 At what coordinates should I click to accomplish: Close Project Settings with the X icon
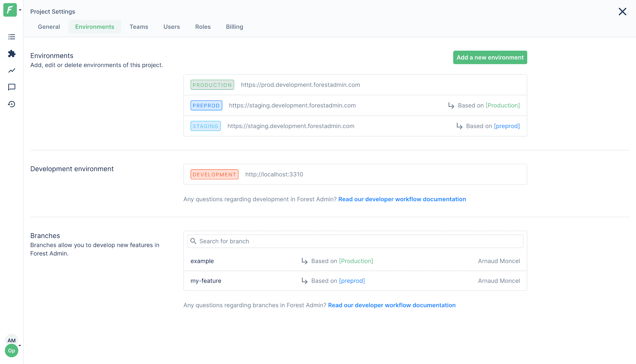(622, 12)
